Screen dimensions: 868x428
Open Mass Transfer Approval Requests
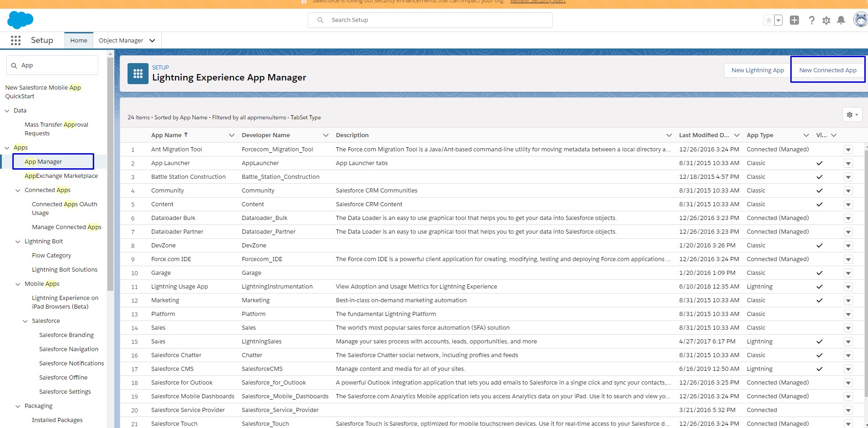point(56,129)
